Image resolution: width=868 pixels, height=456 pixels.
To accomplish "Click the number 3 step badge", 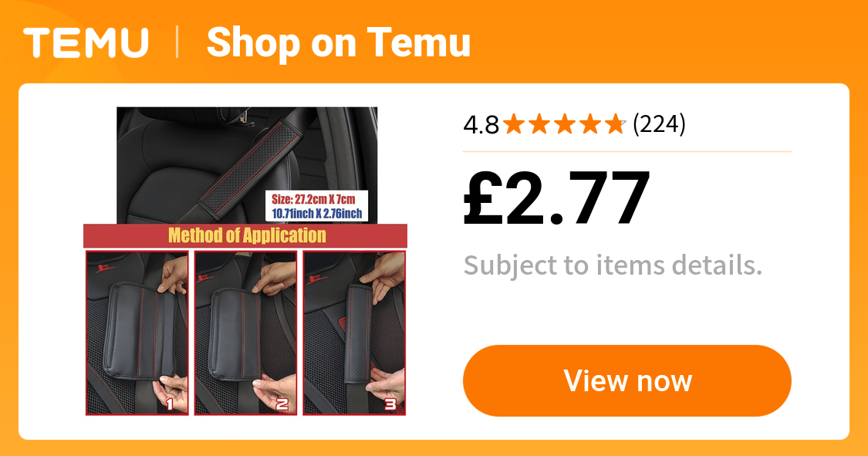I will tap(391, 404).
